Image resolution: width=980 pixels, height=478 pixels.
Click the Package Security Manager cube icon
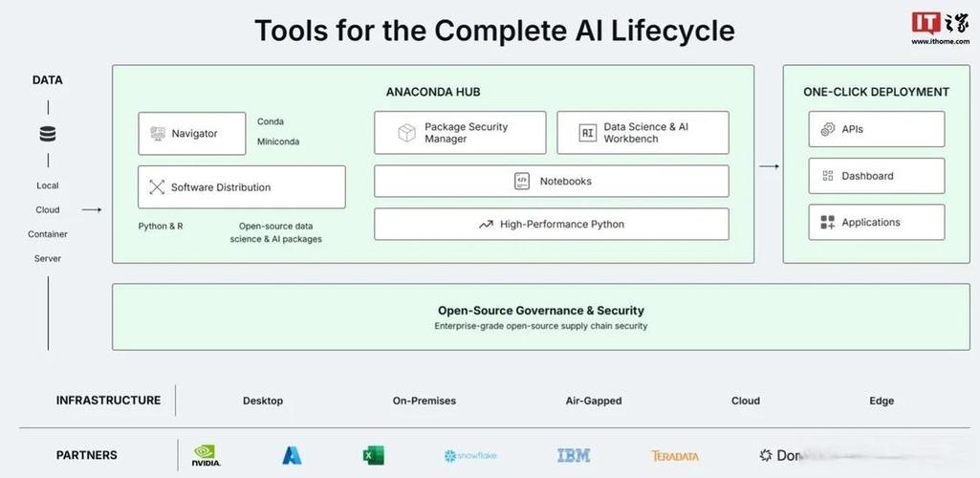point(407,133)
